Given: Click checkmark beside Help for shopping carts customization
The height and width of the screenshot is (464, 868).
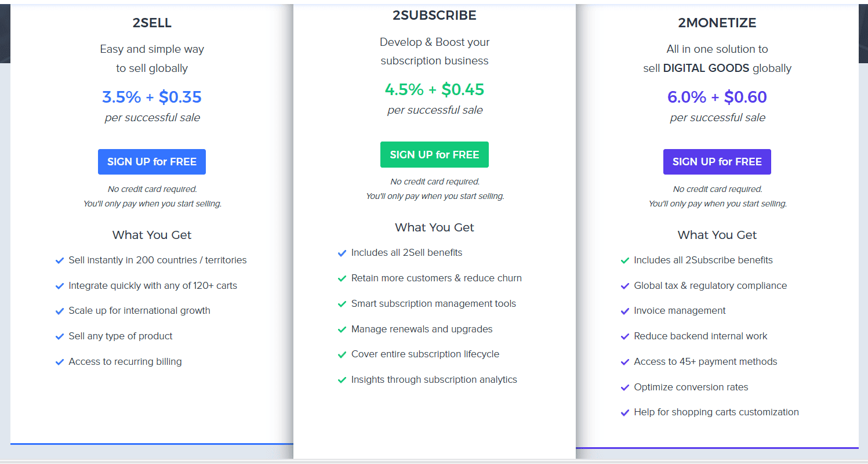Looking at the screenshot, I should tap(624, 413).
